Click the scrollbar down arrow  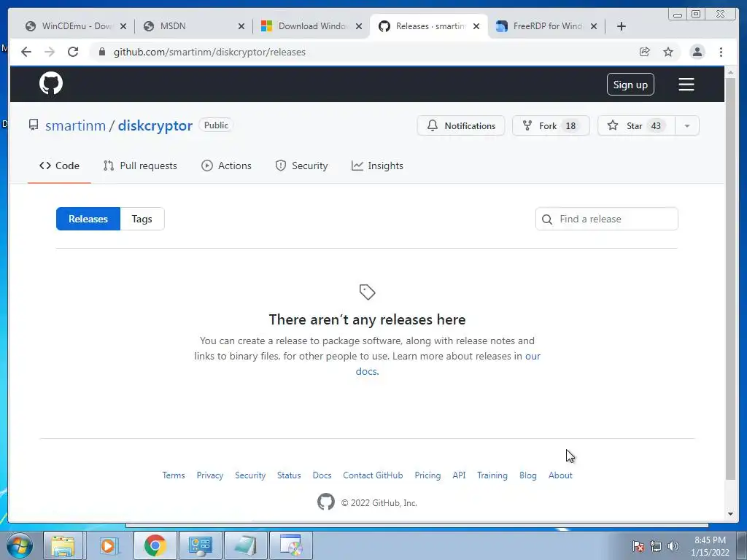pyautogui.click(x=730, y=514)
